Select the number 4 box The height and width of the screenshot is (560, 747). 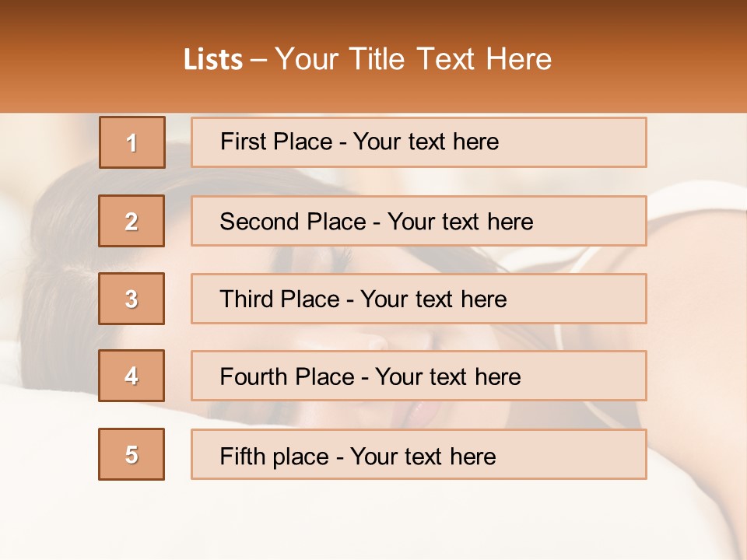point(132,376)
